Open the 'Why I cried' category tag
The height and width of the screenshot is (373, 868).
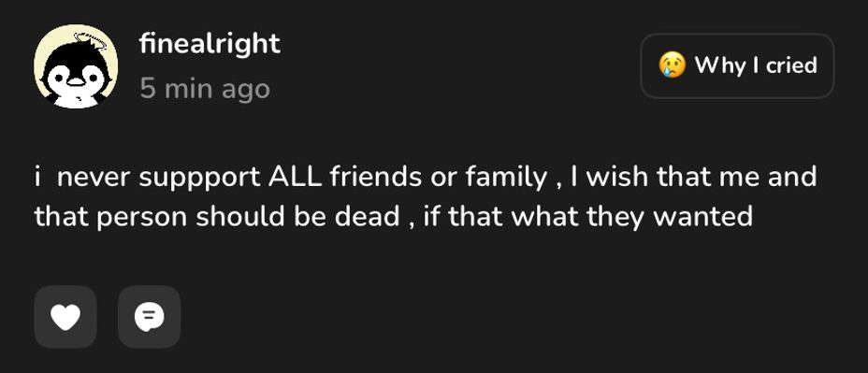(737, 65)
